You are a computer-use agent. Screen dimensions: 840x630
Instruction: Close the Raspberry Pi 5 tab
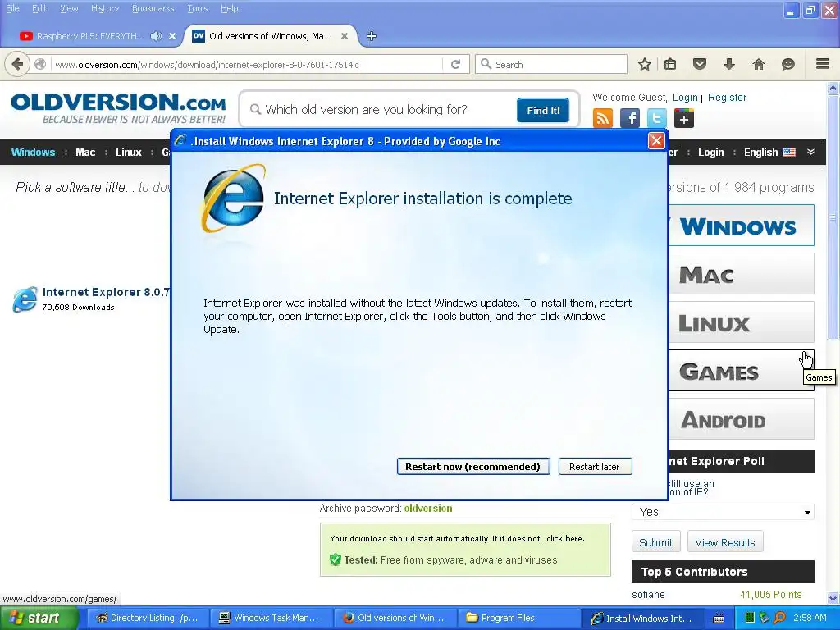point(172,36)
